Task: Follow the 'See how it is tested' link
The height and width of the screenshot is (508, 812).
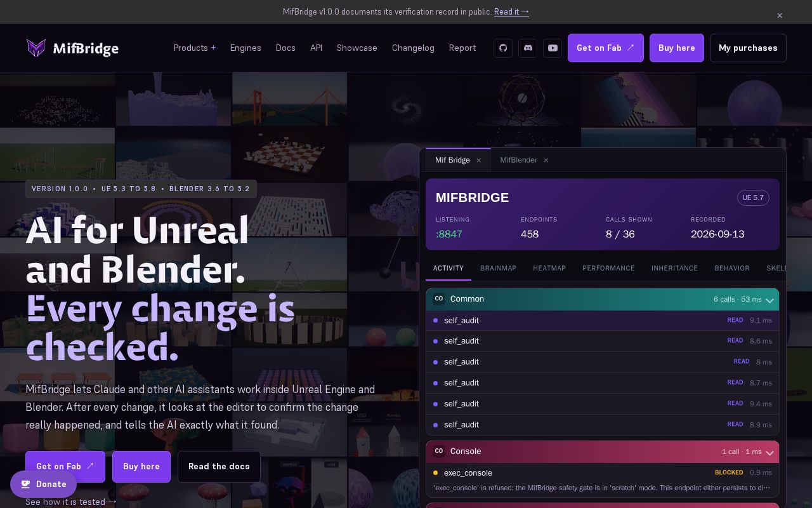Action: point(71,502)
